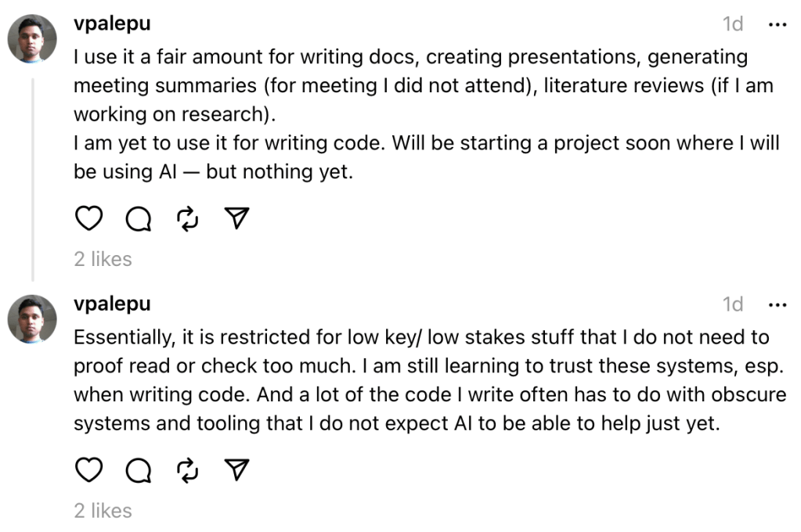View the 2 likes under the "Essentially" post

click(103, 511)
